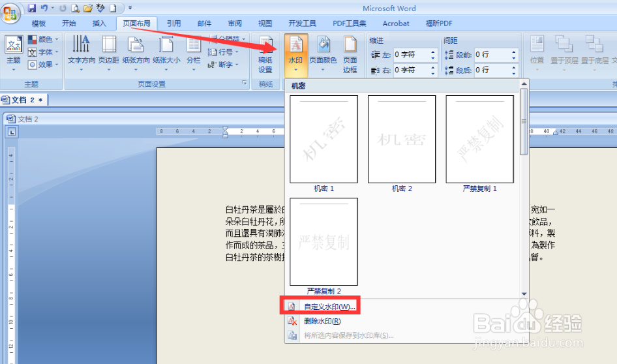This screenshot has height=364, width=617.
Task: Open 福昕PDF ribbon tab
Action: pos(439,23)
